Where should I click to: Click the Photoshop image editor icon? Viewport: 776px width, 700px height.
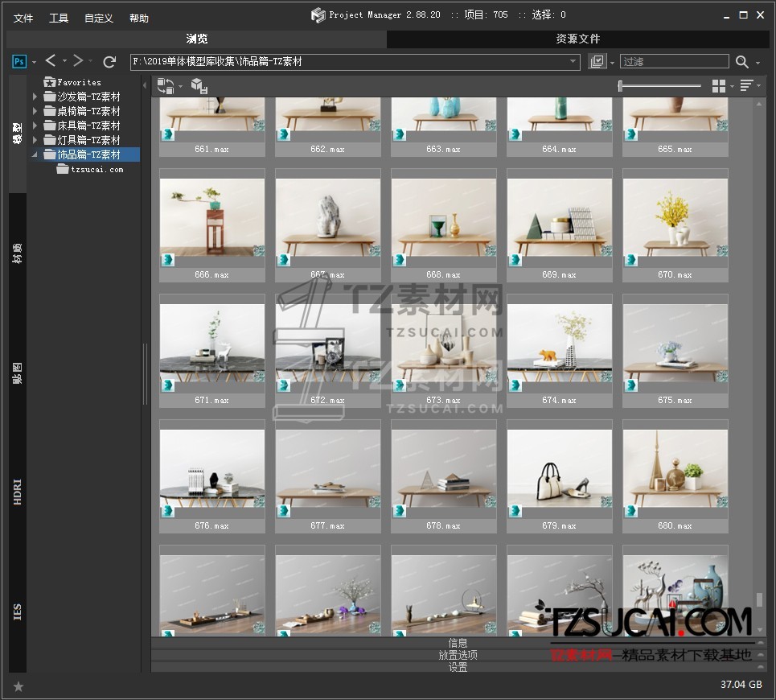click(x=19, y=61)
